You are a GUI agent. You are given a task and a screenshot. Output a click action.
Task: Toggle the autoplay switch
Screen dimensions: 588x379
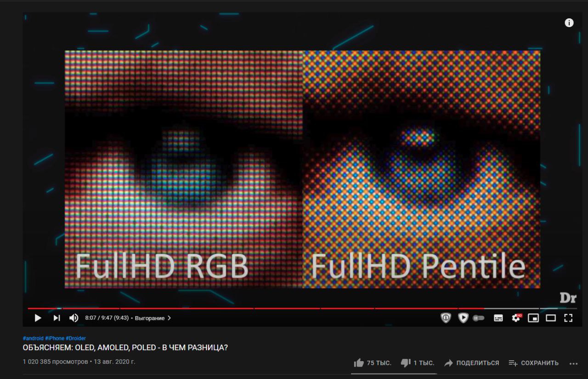479,318
